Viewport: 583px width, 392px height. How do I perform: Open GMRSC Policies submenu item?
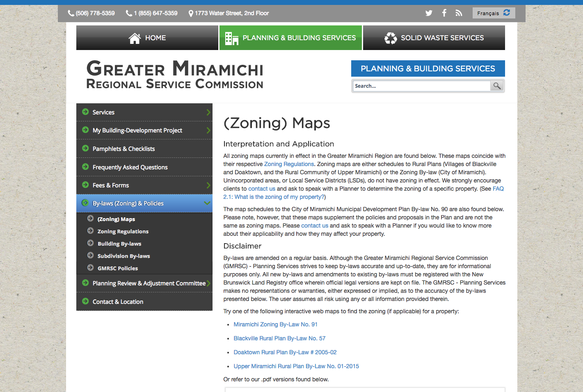pos(118,269)
